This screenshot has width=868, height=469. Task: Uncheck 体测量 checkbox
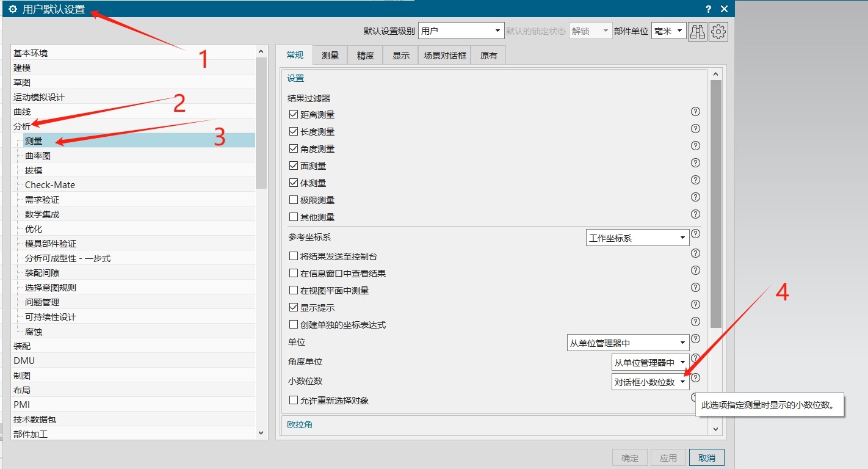[294, 183]
